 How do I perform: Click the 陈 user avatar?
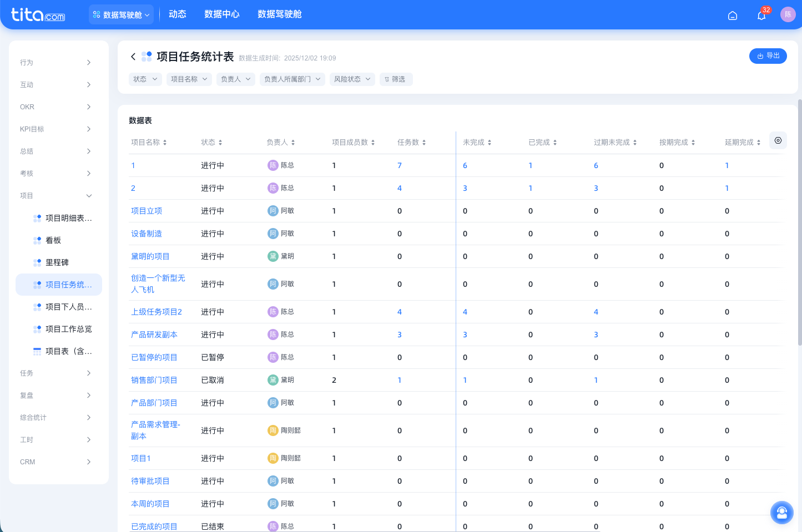[788, 14]
